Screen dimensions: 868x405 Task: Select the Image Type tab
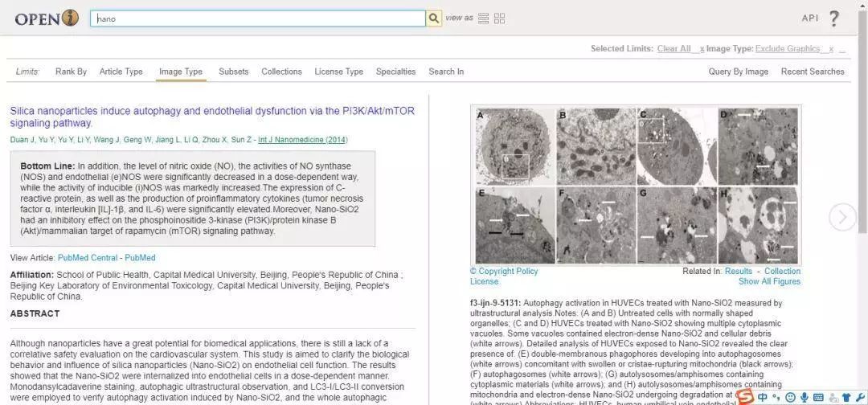181,72
